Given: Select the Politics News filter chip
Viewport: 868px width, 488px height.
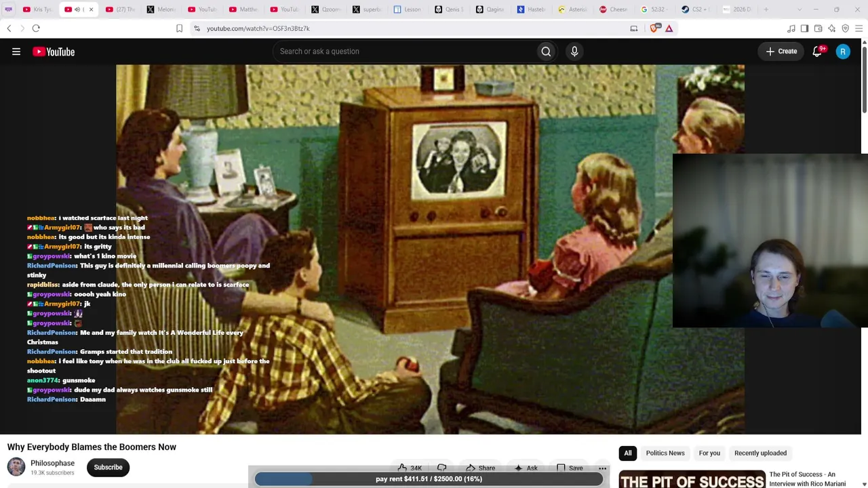Looking at the screenshot, I should click(x=665, y=453).
